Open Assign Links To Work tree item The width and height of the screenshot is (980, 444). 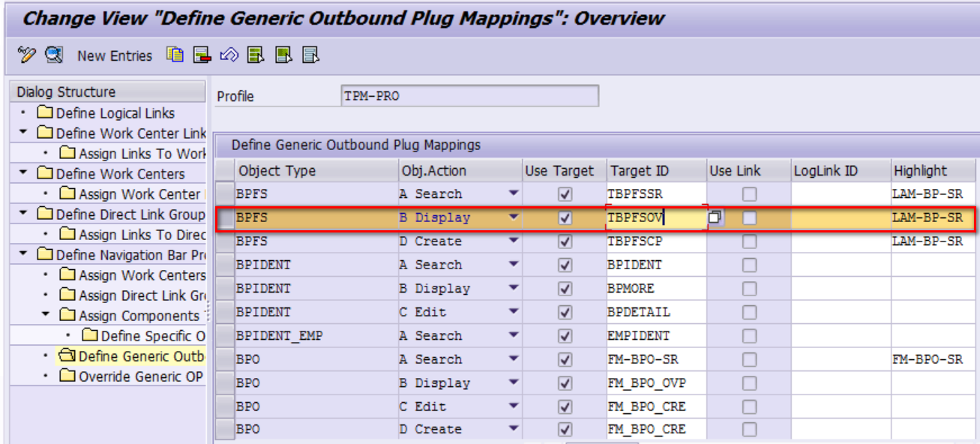pyautogui.click(x=142, y=154)
